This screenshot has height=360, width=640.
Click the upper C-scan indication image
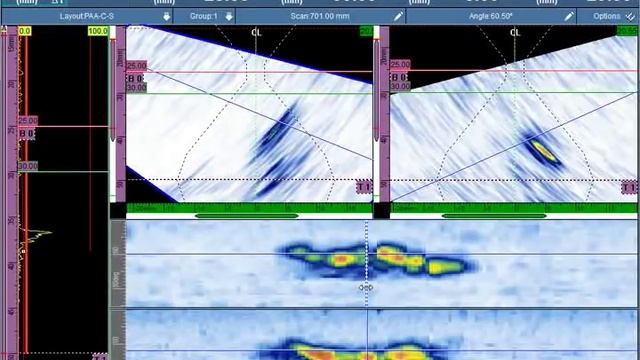click(378, 261)
